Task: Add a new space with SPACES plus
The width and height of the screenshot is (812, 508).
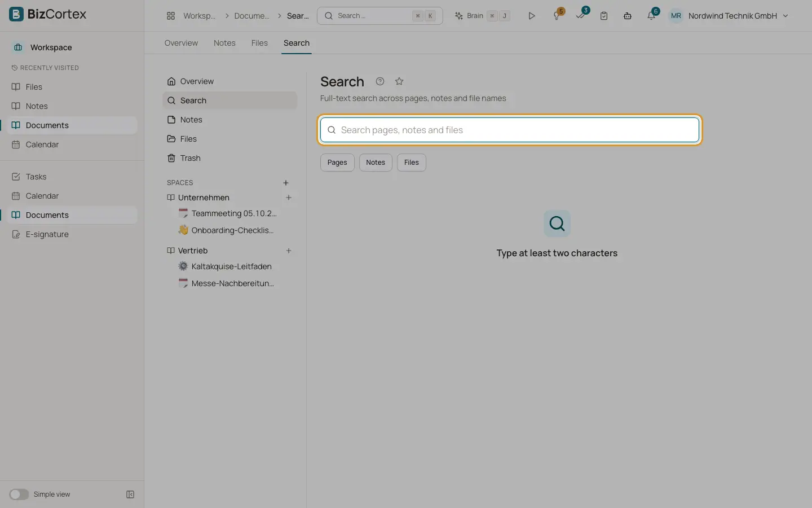Action: [286, 183]
